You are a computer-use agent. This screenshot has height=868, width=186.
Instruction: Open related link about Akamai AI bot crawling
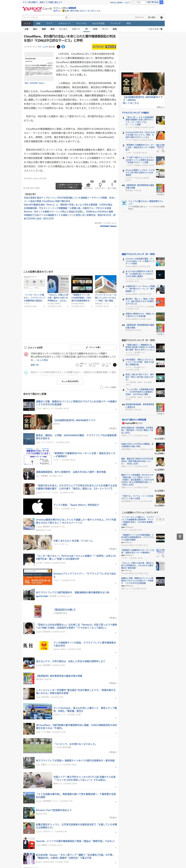pos(68,212)
